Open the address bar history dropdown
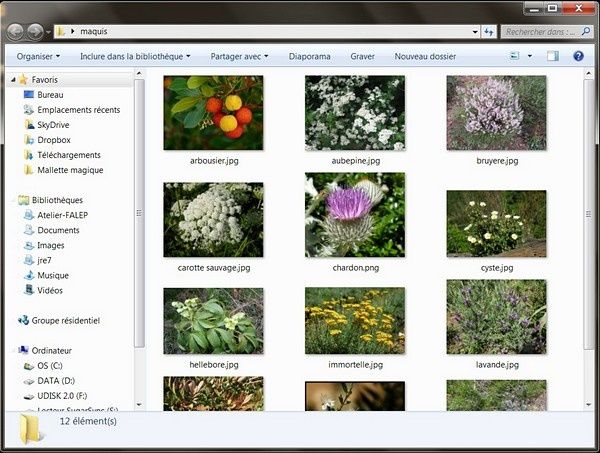 (475, 32)
